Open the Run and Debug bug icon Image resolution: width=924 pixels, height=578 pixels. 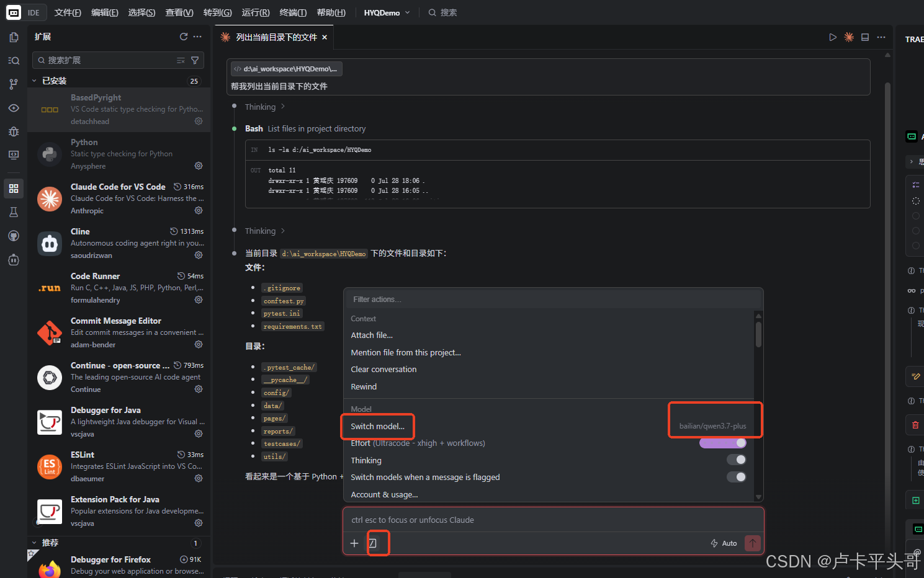14,131
